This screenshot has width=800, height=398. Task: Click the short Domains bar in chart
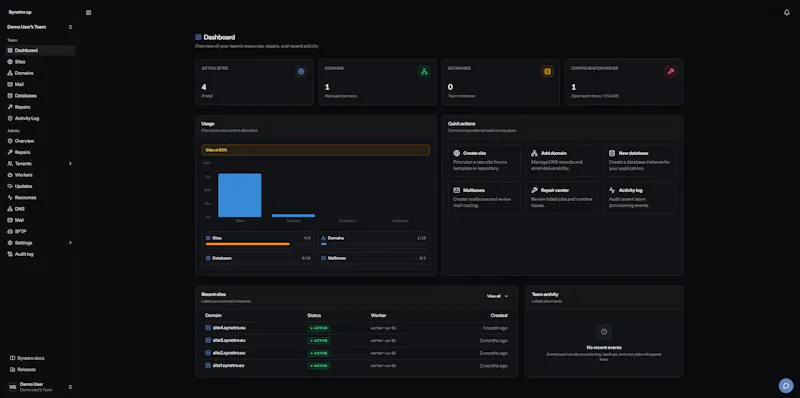click(x=293, y=215)
